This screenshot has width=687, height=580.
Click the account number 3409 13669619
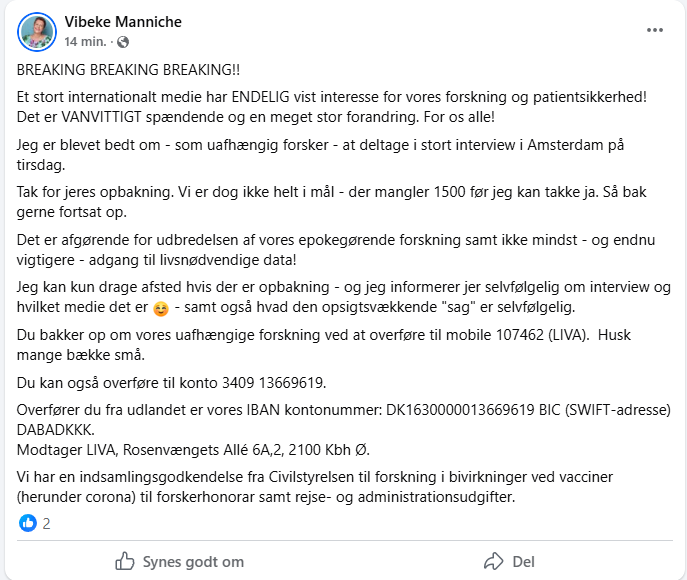[x=274, y=383]
